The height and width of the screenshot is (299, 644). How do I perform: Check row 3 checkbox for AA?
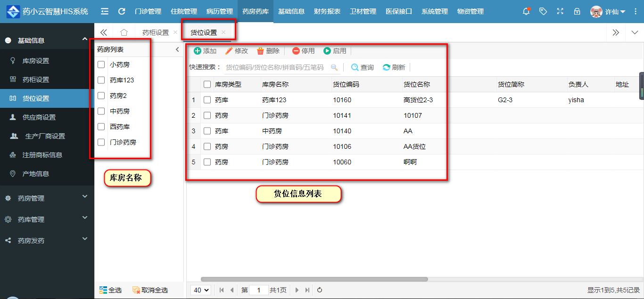click(207, 131)
